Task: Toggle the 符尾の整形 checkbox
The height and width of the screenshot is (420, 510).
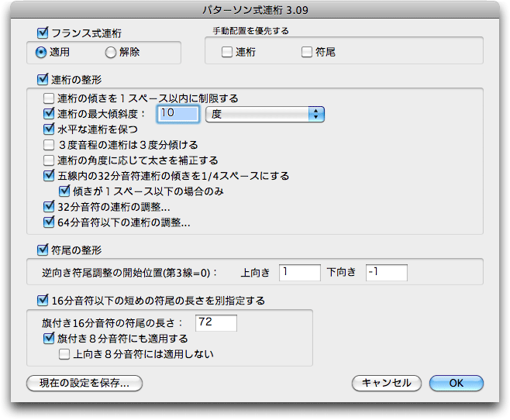Action: click(x=43, y=250)
